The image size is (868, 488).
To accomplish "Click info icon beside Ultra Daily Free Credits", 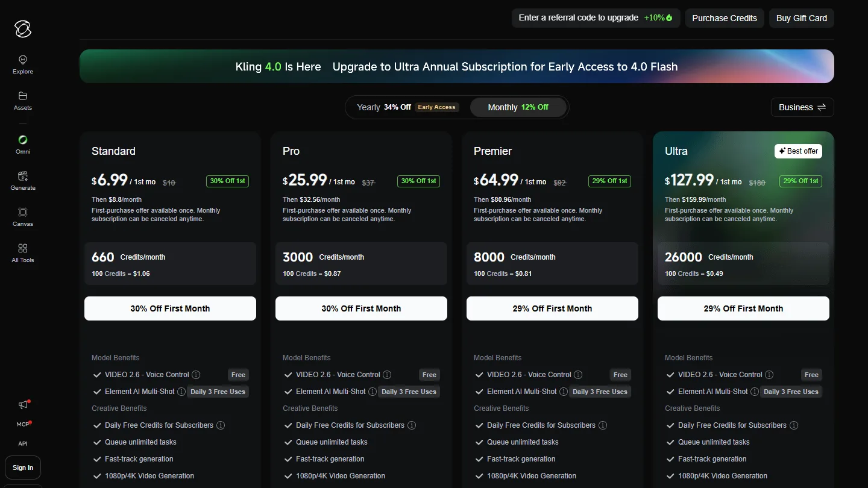I will pos(794,425).
